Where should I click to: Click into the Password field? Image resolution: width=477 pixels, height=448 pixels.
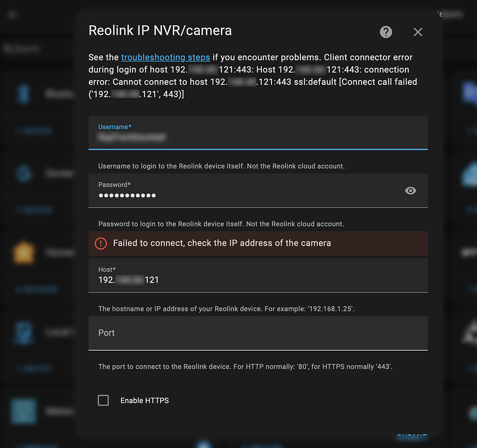tap(245, 195)
